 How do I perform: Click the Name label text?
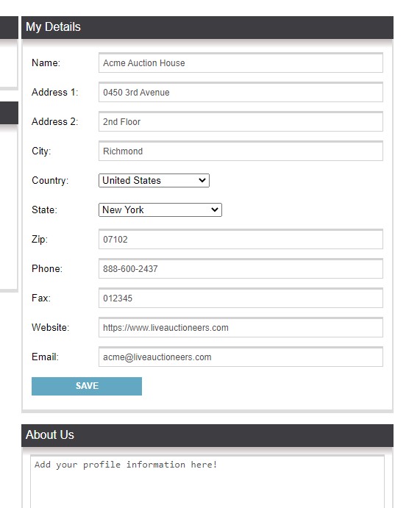coord(46,62)
